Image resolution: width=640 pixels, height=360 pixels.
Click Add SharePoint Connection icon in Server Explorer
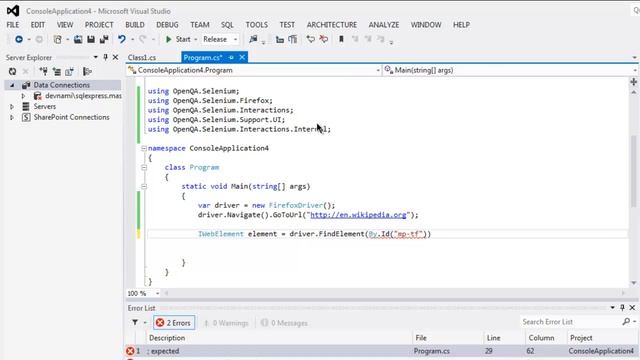[69, 71]
